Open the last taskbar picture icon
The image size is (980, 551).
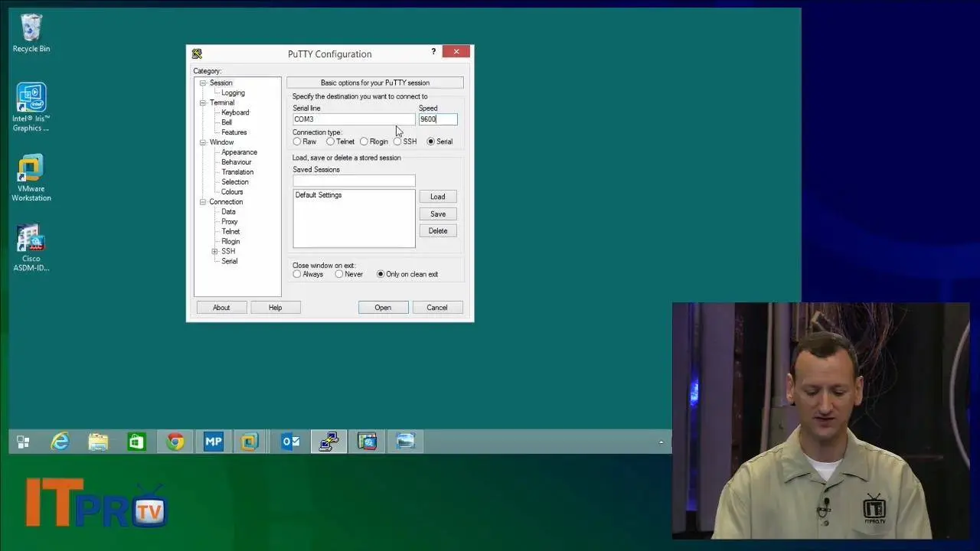pyautogui.click(x=405, y=442)
